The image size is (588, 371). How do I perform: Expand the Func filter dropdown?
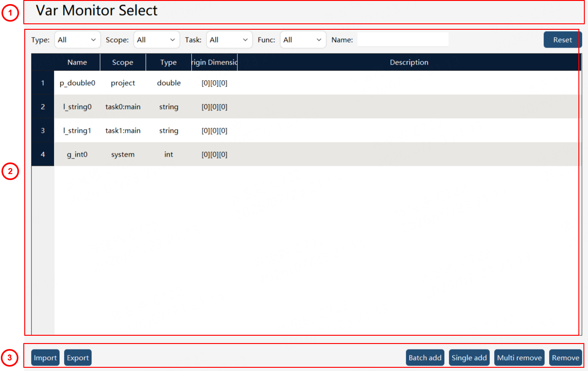coord(303,40)
